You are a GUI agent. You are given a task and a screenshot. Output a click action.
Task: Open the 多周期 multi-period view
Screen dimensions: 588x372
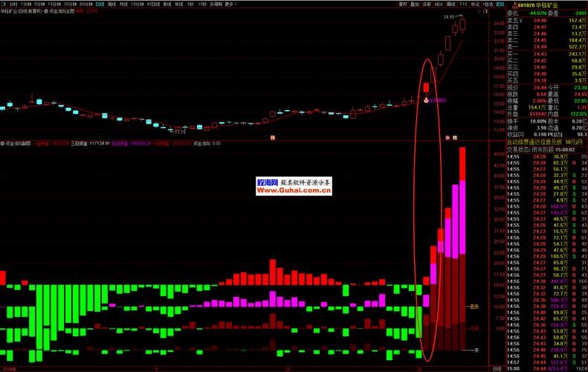216,4
